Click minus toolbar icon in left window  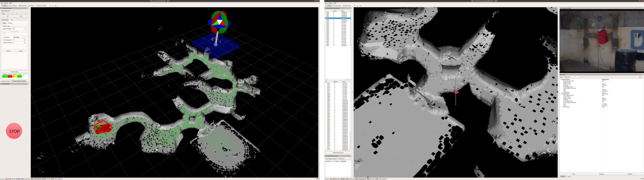click(x=53, y=5)
